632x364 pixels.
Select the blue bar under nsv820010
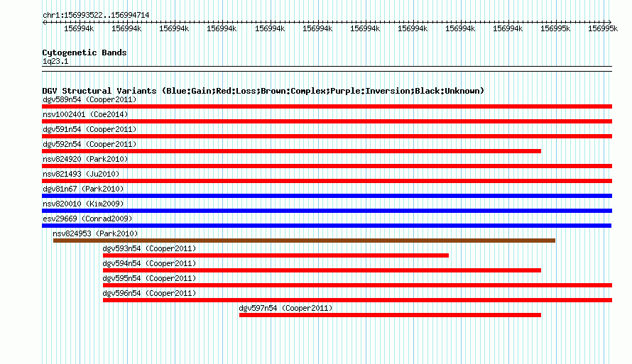[327, 211]
